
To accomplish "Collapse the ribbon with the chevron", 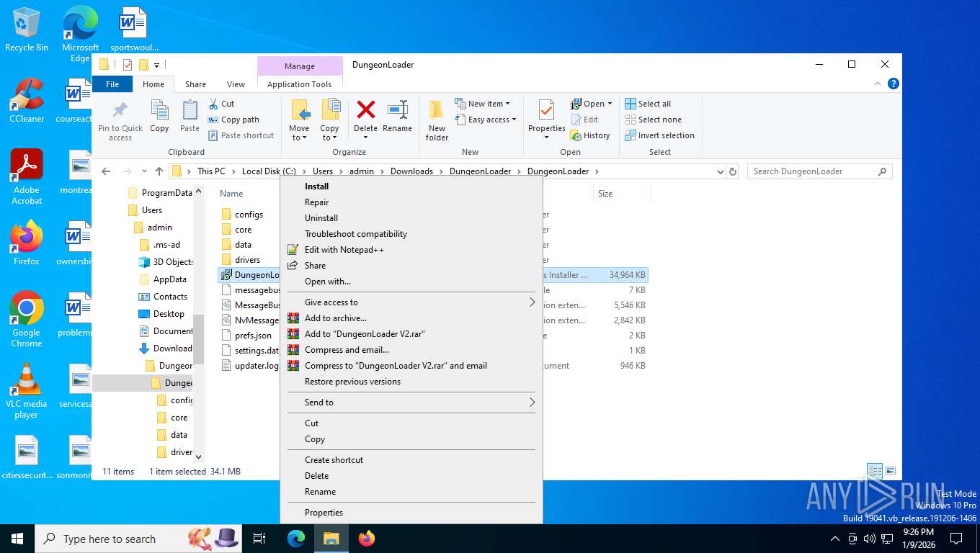I will [x=878, y=84].
